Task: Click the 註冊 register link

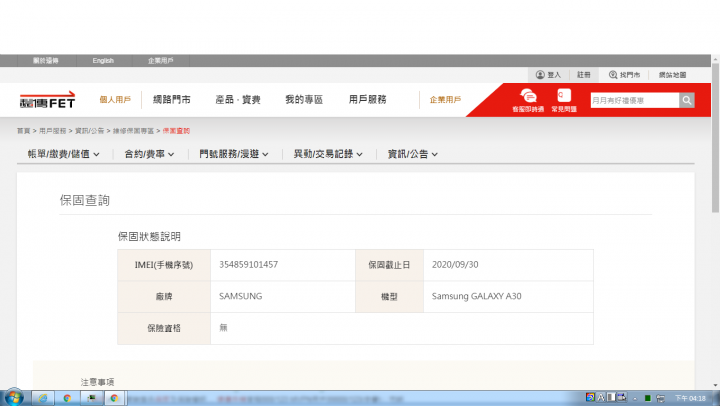Action: pos(584,74)
